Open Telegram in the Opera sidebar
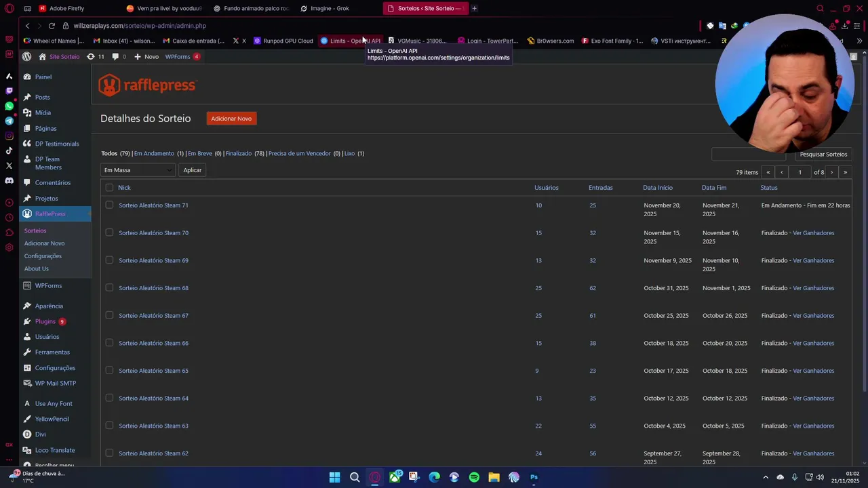The image size is (868, 488). pos(9,121)
